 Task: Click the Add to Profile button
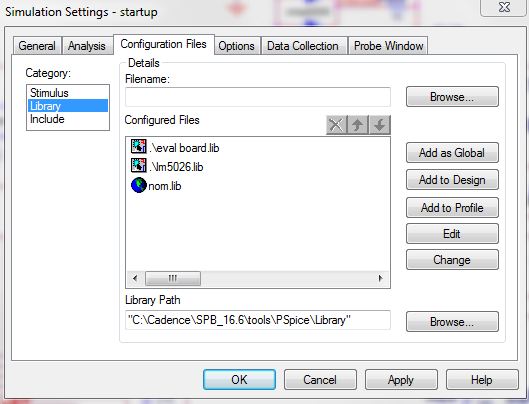(x=452, y=208)
